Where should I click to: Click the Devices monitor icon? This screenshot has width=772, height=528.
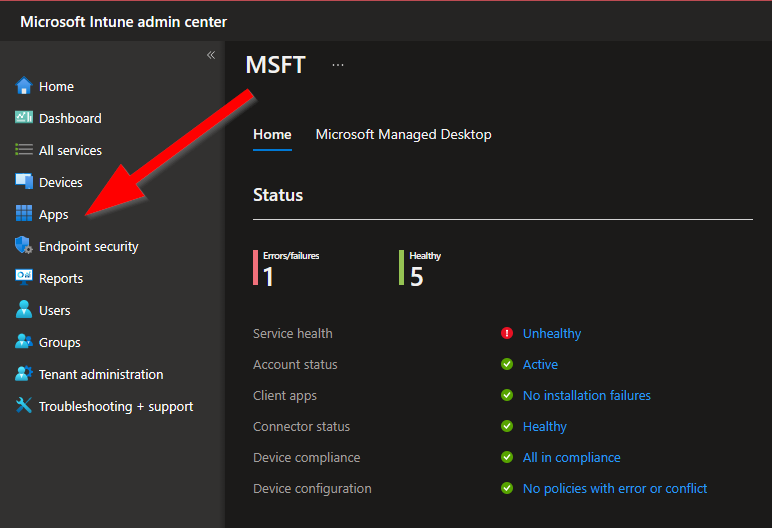pos(24,181)
